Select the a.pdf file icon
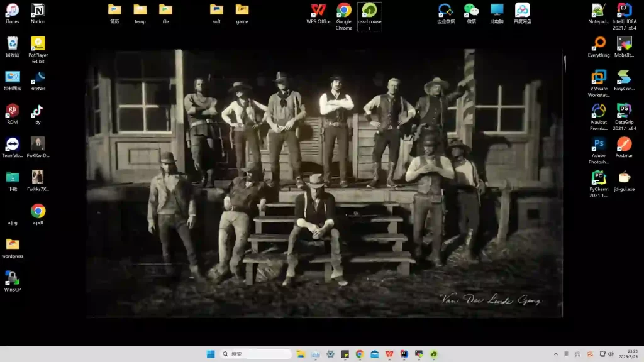This screenshot has height=362, width=644. point(38,215)
